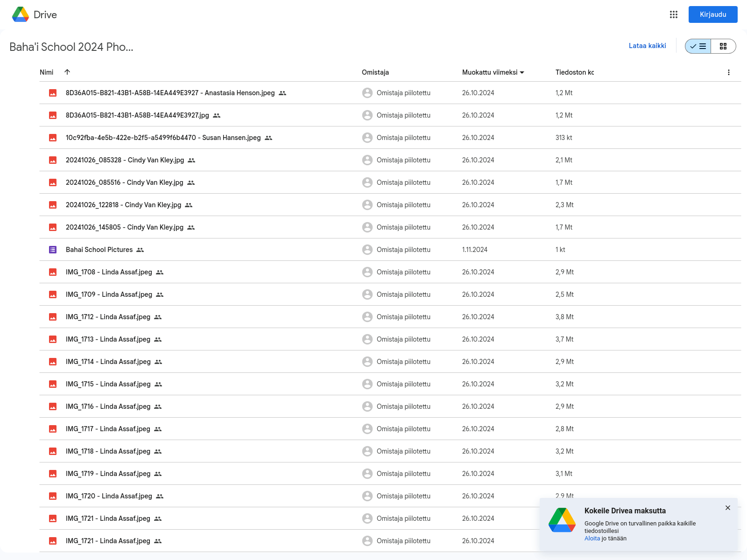This screenshot has height=560, width=747.
Task: Click shared icon beside Bahai School Pictures
Action: (140, 250)
